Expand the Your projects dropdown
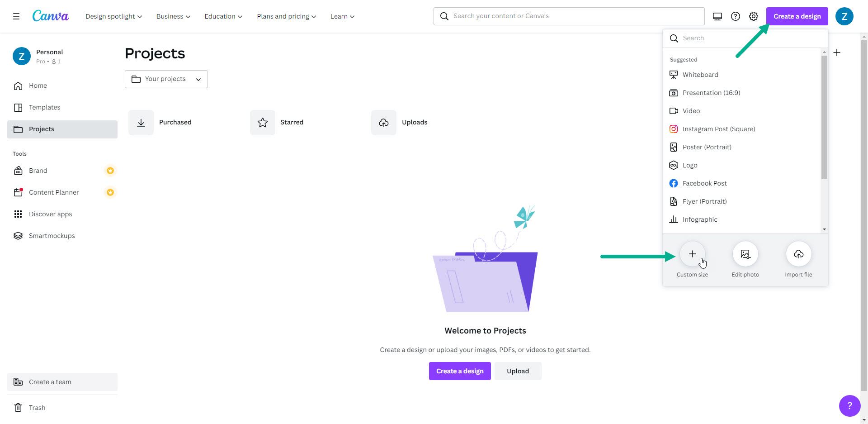This screenshot has height=424, width=868. tap(166, 79)
